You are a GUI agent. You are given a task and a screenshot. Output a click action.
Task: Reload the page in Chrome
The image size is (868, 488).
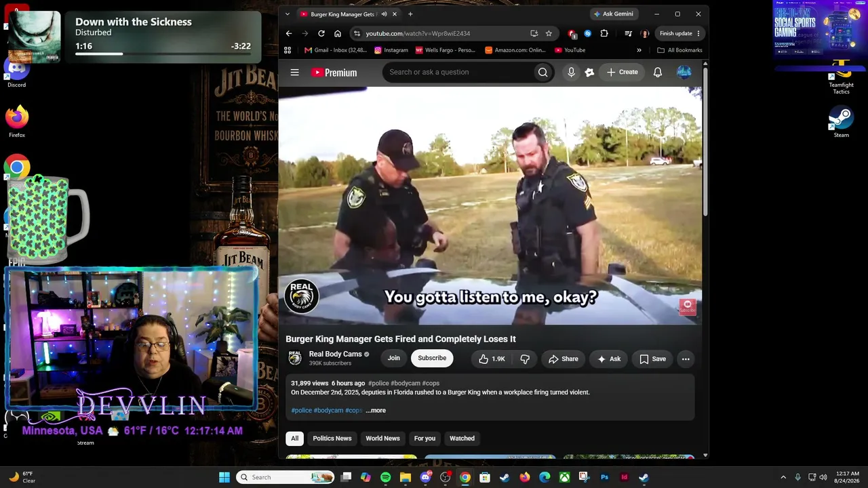321,33
